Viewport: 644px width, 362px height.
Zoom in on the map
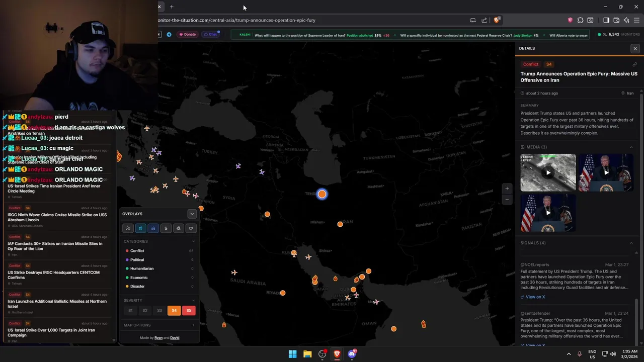click(507, 189)
